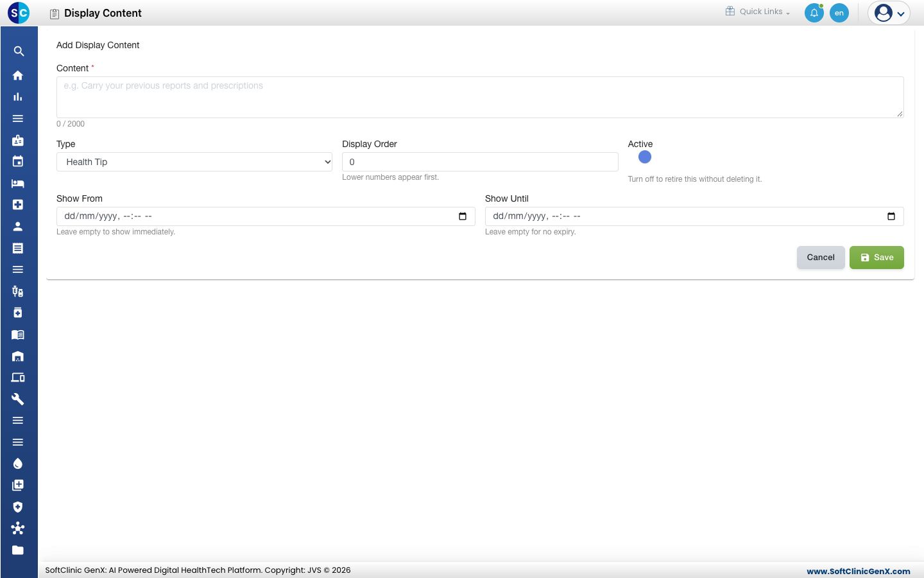Open the calendar appointments sidebar icon
Viewport: 924px width, 578px height.
[18, 161]
